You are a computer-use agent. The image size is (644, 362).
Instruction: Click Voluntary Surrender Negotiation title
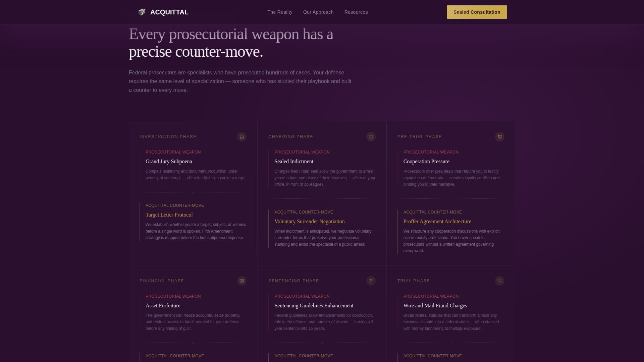309,222
